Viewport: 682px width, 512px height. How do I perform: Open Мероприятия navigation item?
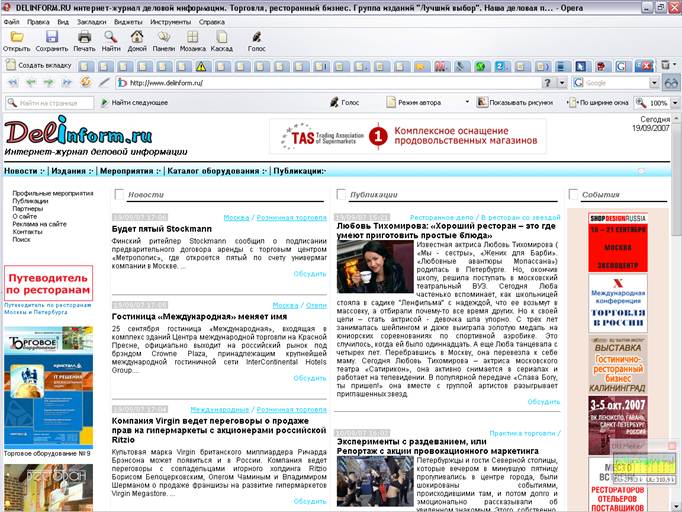[130, 171]
